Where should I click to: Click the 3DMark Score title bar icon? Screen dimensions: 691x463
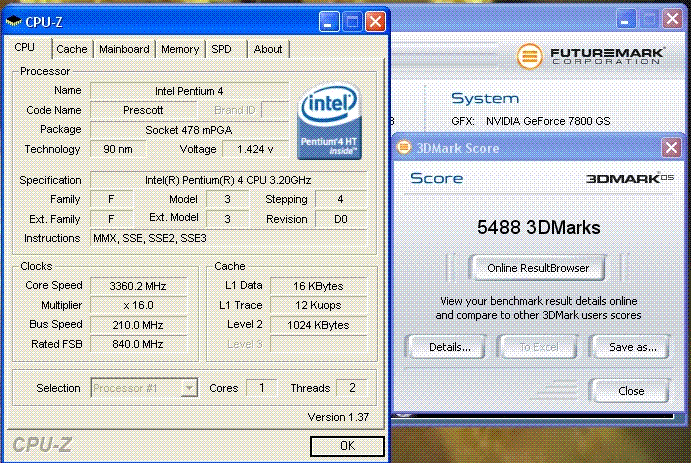404,147
